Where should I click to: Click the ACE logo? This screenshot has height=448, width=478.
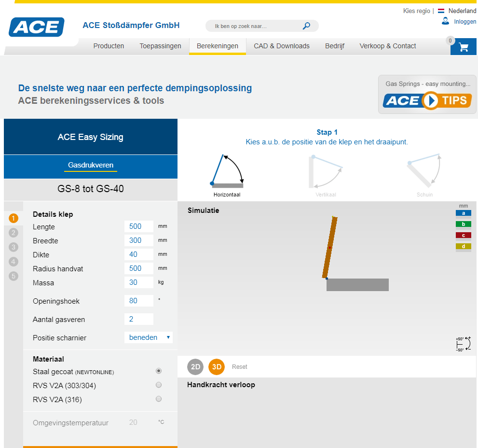coord(37,27)
